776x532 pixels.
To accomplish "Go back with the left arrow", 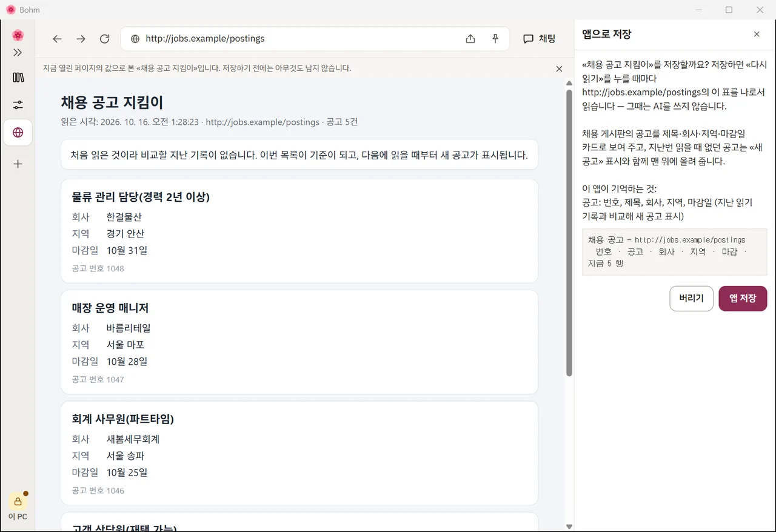I will [57, 39].
